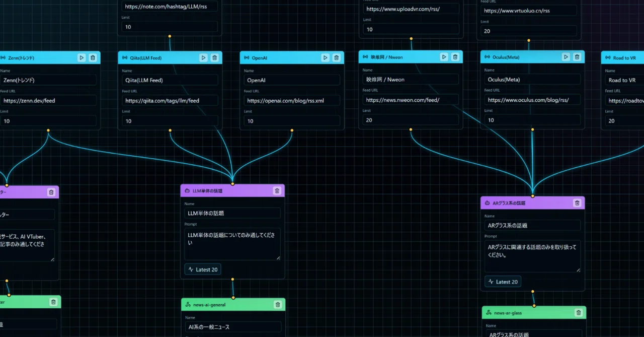Edit the Oculus(Meta) Name field

point(532,79)
